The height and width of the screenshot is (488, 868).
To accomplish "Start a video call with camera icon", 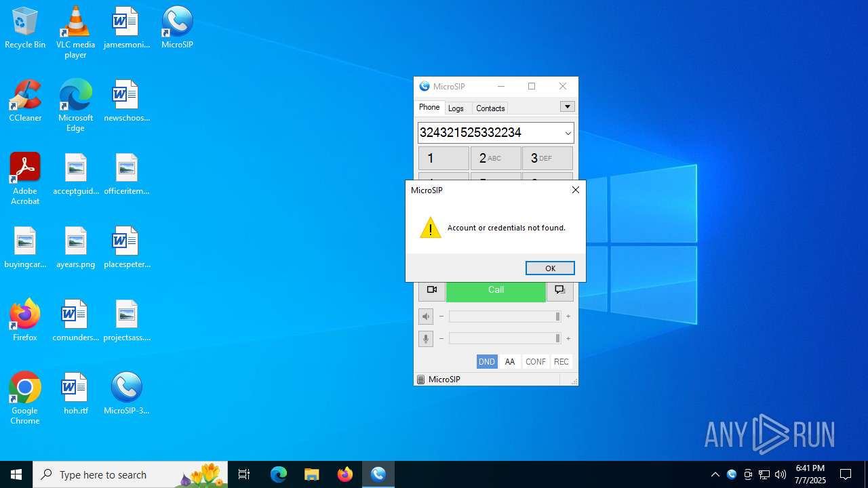I will (432, 290).
